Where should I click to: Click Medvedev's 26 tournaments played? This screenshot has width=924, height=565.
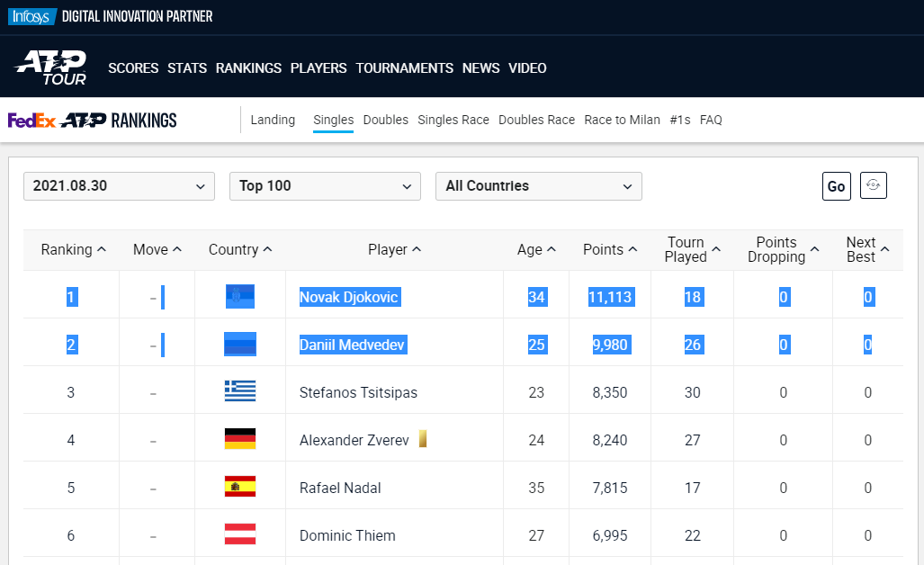pyautogui.click(x=693, y=345)
